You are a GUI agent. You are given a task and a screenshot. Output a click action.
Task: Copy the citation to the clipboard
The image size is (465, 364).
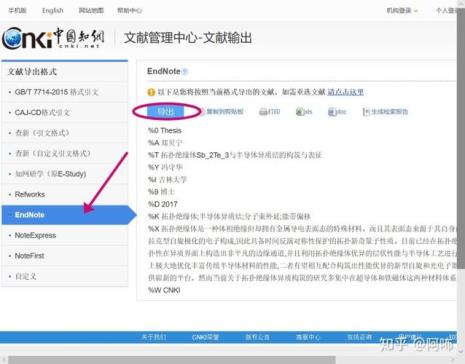click(x=222, y=112)
